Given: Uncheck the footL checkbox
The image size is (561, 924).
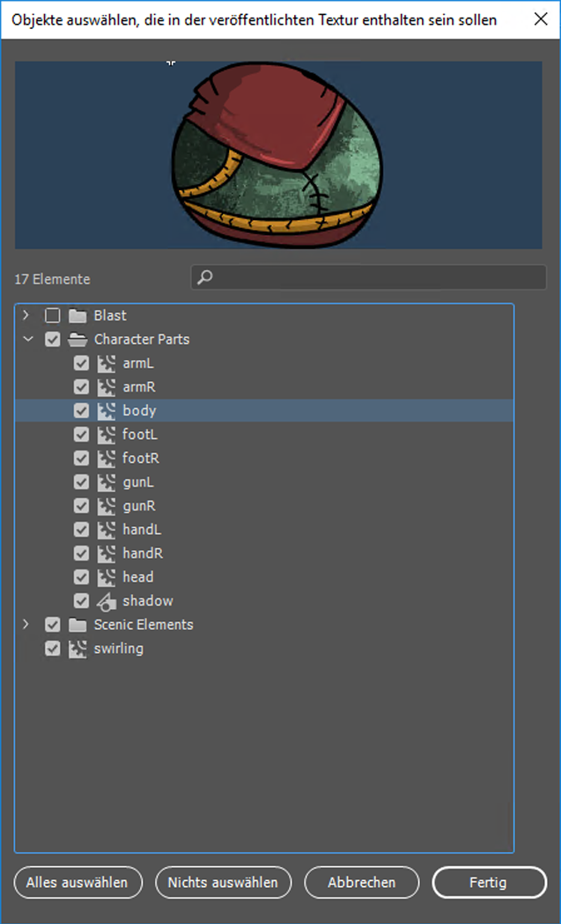Looking at the screenshot, I should 81,435.
